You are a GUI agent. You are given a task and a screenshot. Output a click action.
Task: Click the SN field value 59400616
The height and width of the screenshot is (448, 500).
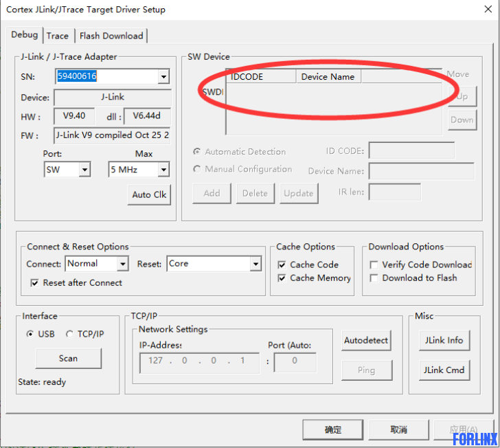tap(77, 76)
